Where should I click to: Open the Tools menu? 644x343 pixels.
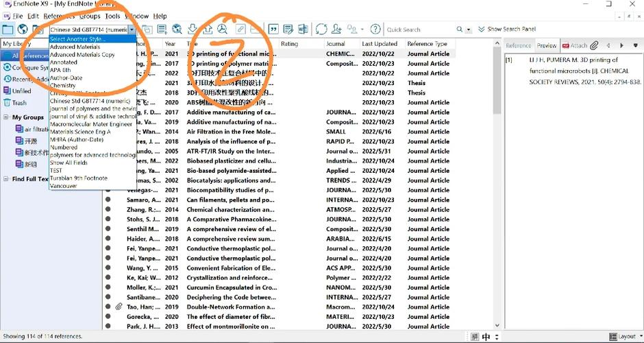point(112,16)
